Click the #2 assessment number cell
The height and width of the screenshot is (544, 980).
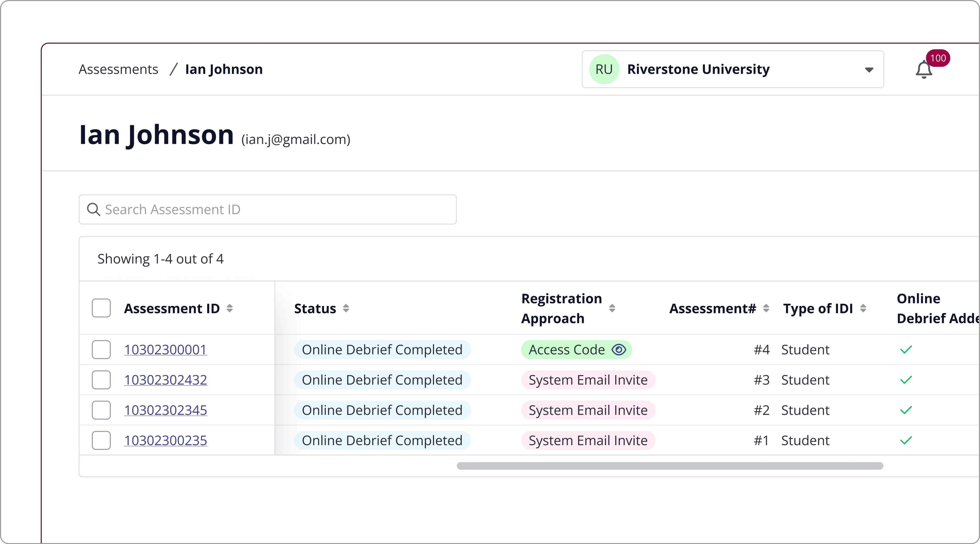(762, 410)
